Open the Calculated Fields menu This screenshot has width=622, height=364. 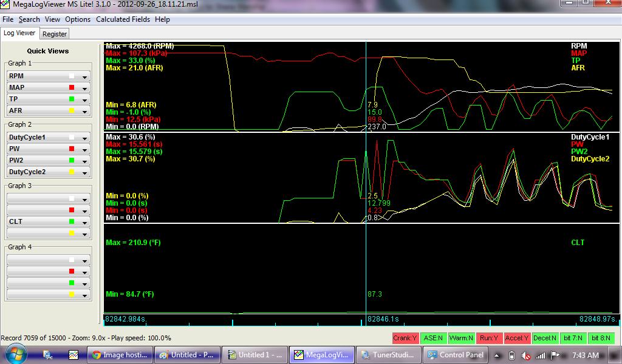click(x=123, y=19)
